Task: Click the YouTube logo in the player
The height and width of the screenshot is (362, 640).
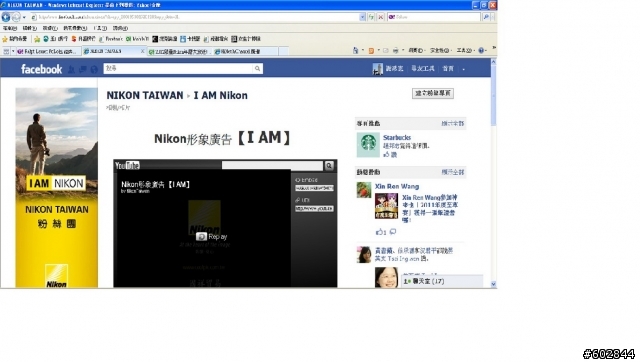Action: pos(127,165)
